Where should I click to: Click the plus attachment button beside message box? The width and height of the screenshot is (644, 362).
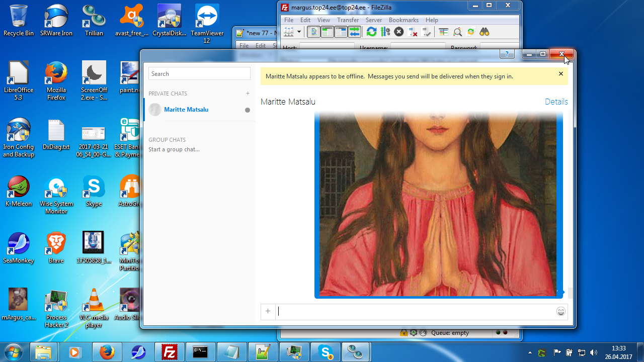268,312
